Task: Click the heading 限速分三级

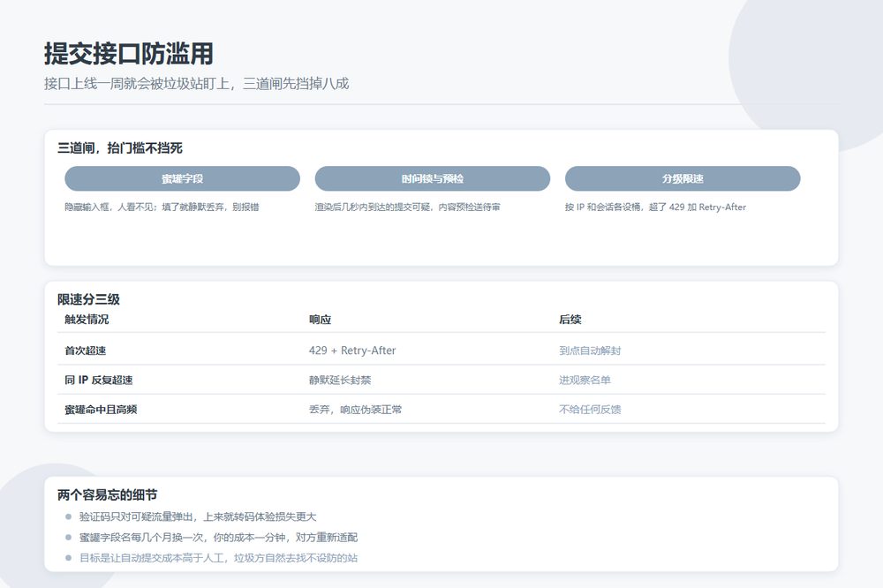Action: [88, 299]
